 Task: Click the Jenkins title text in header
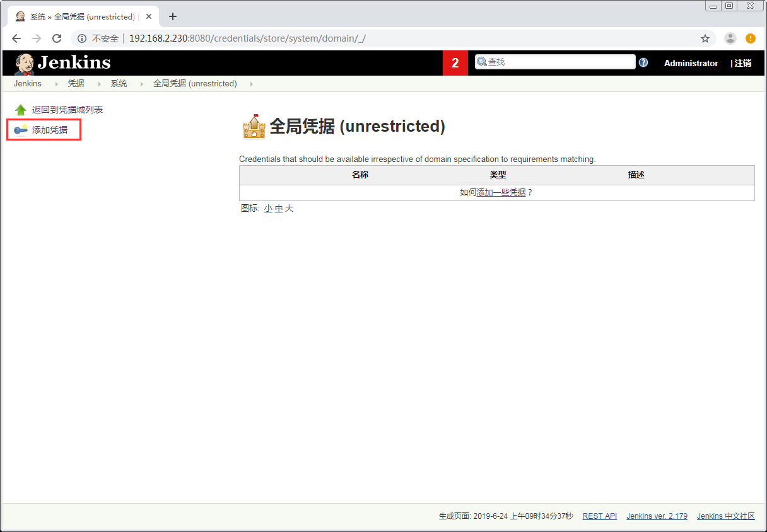click(x=74, y=62)
